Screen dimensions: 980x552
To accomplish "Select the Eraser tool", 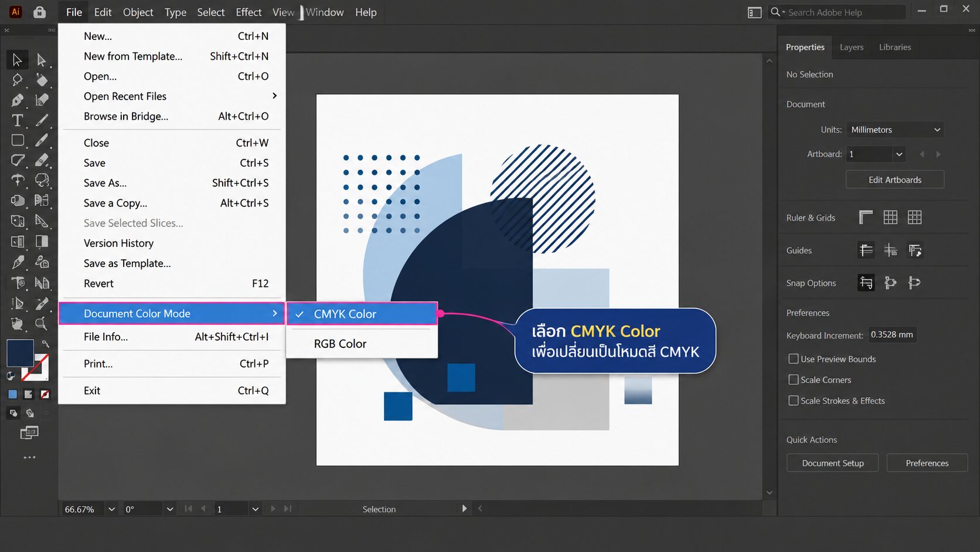I will (42, 160).
